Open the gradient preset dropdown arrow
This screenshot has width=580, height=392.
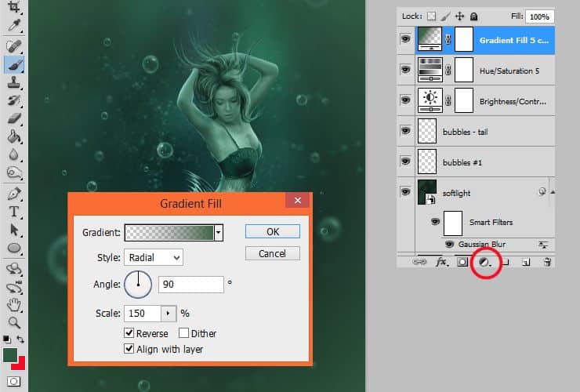tap(219, 232)
